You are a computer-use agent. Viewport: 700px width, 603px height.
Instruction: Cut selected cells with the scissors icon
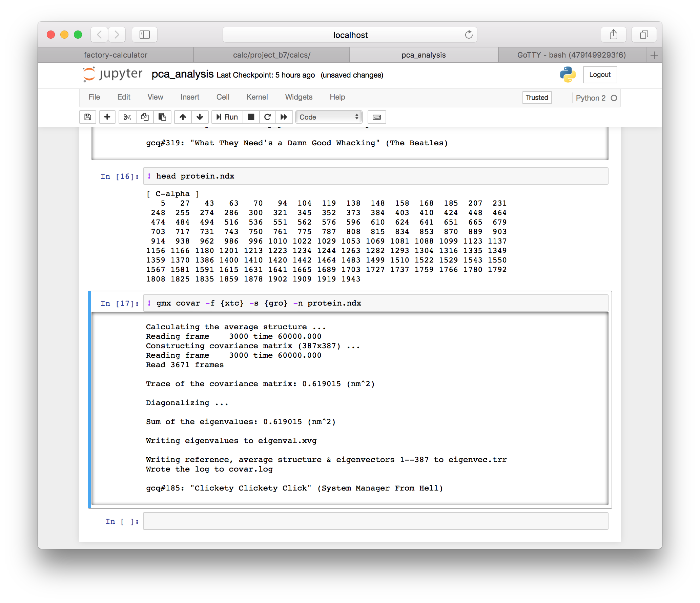(x=127, y=117)
